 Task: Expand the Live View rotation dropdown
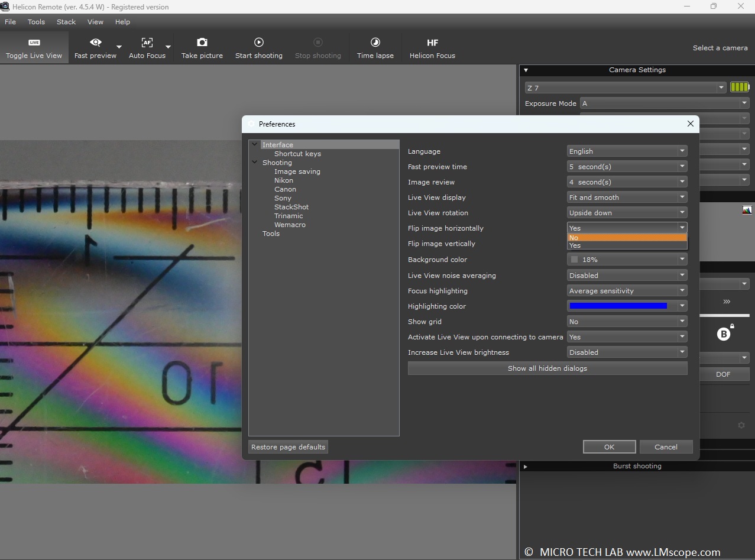627,213
